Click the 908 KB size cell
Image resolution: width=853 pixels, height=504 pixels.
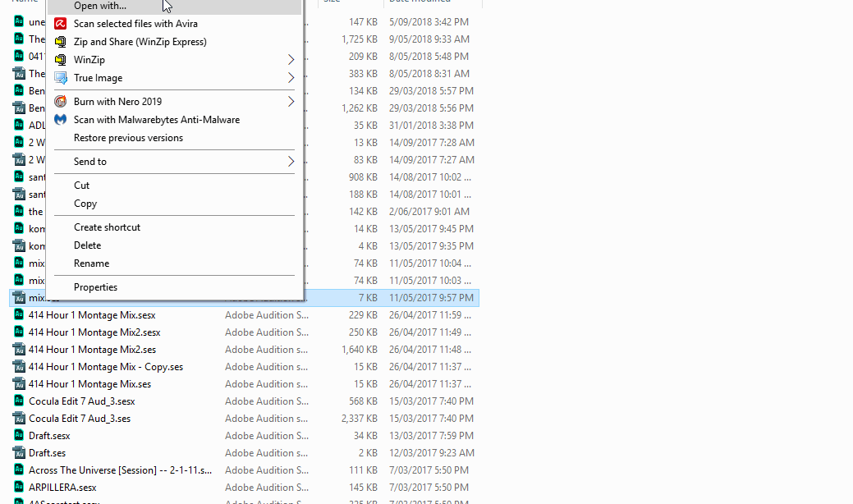click(x=363, y=177)
